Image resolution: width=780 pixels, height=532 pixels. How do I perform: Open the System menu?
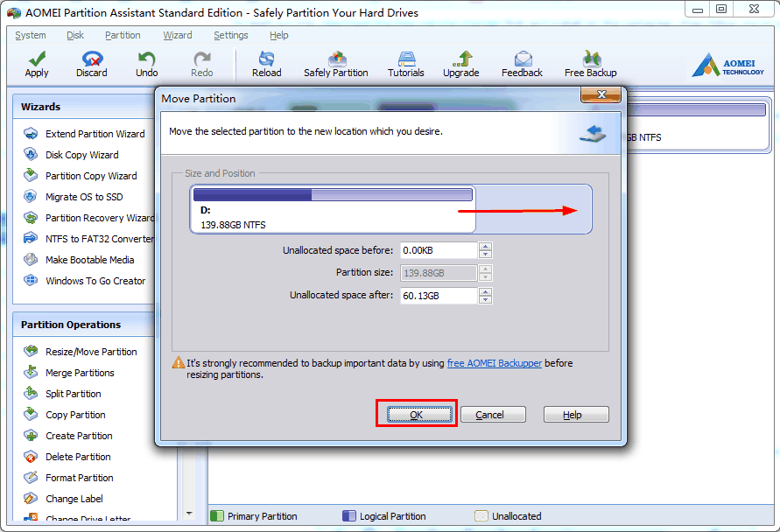[31, 35]
